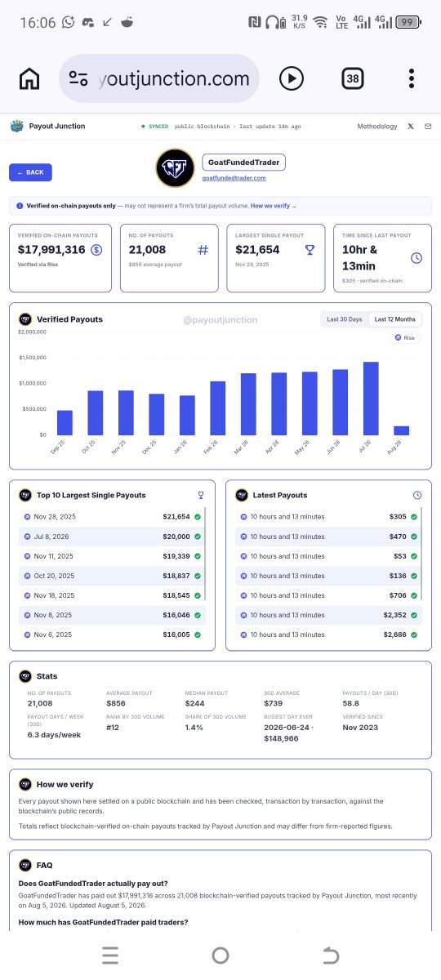Tap the Android back navigation button

(330, 955)
